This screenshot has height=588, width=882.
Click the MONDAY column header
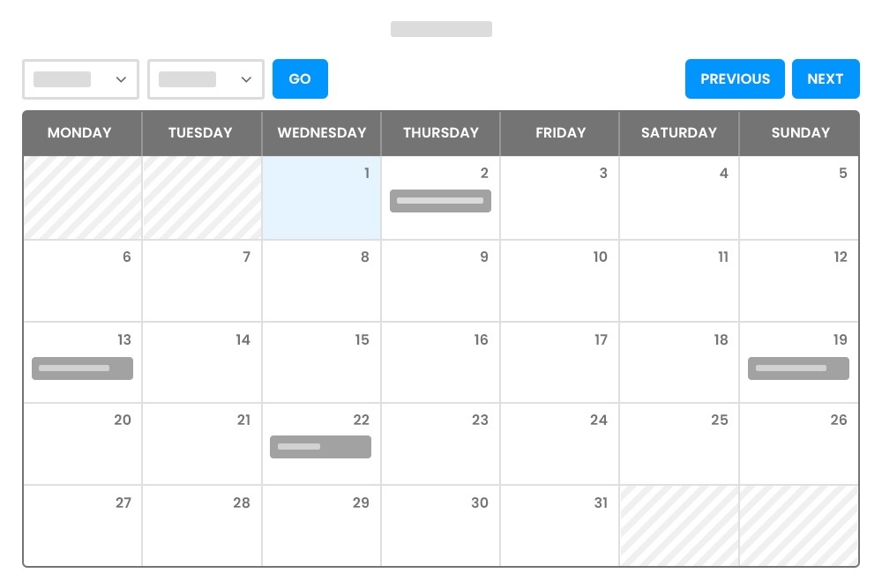(x=79, y=133)
